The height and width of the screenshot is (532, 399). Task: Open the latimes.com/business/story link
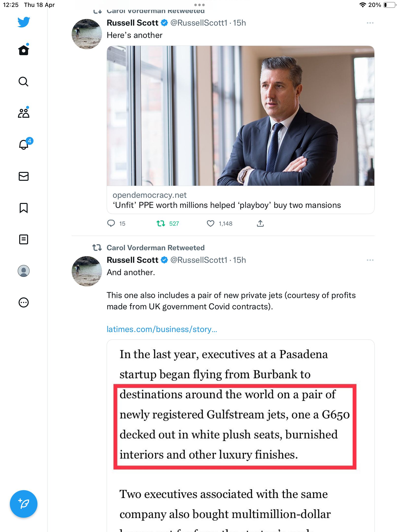pyautogui.click(x=162, y=329)
